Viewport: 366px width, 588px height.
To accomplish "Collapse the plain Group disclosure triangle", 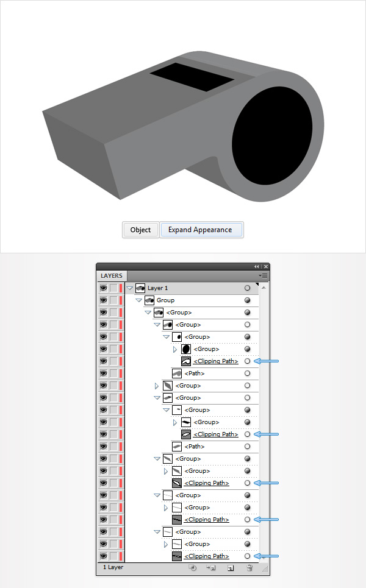I will pyautogui.click(x=139, y=300).
